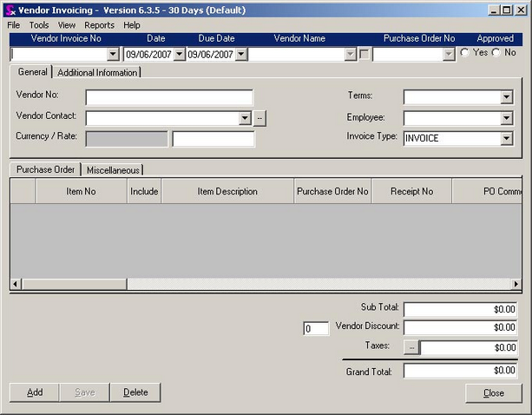Switch to the Miscellaneous tab
The image size is (532, 415).
point(113,170)
